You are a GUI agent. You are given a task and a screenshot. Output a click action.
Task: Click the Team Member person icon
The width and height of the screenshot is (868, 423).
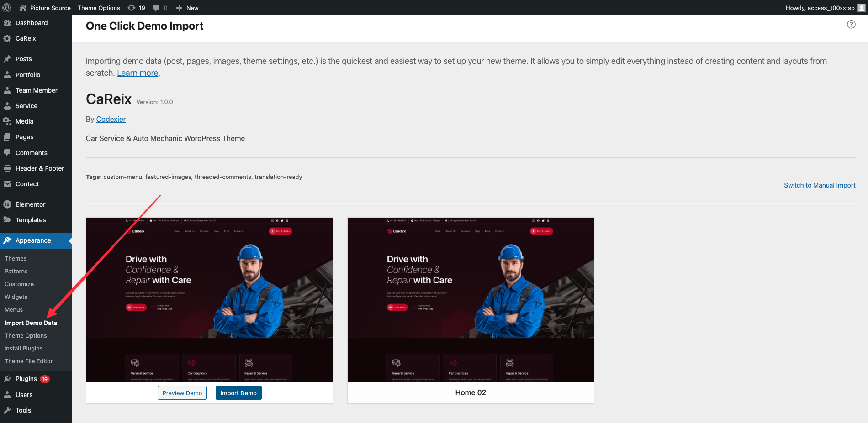click(x=7, y=90)
